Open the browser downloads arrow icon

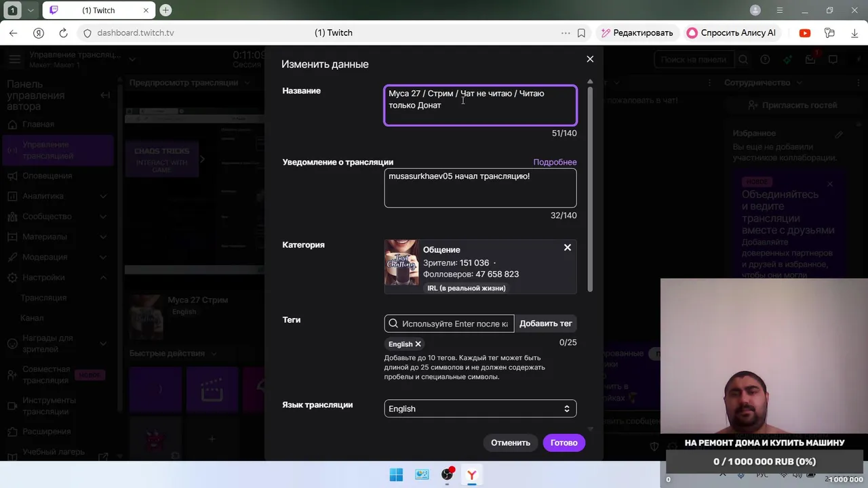click(854, 33)
